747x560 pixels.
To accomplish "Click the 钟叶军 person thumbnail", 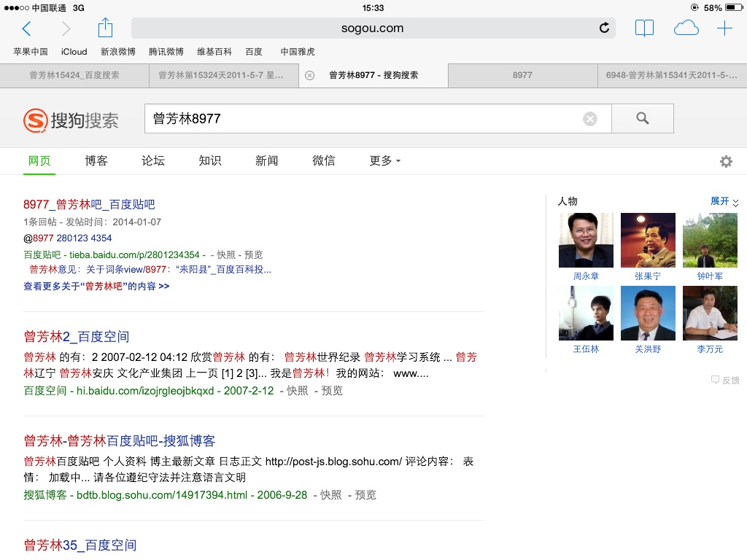I will 710,240.
